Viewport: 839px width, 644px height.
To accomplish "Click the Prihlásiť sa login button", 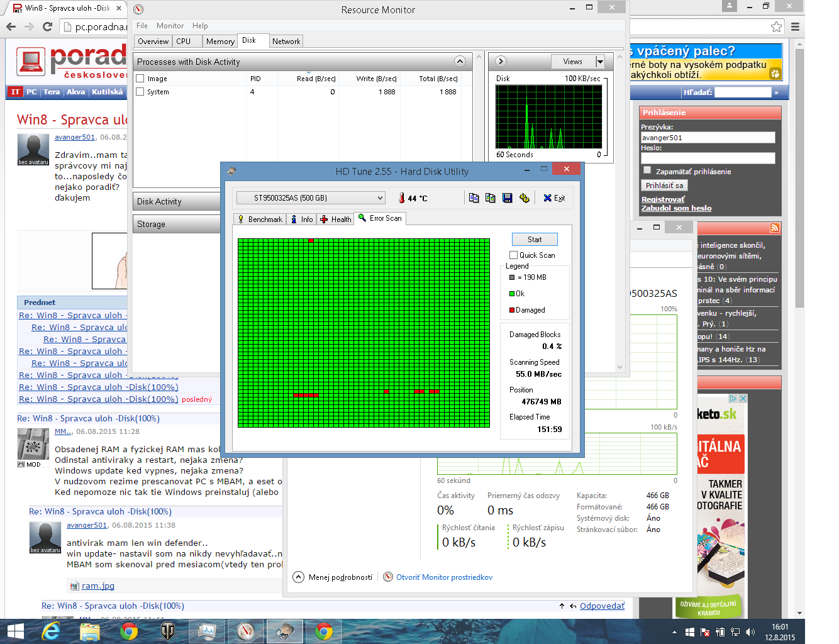I will (664, 186).
